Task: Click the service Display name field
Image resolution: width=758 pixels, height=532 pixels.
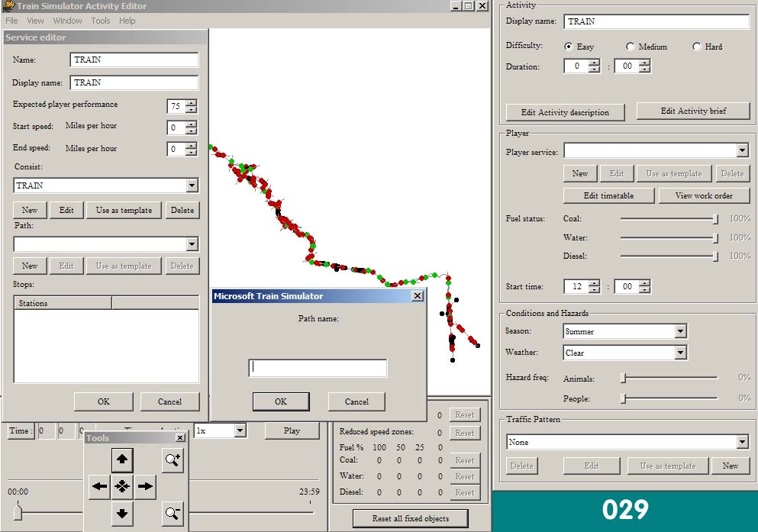Action: tap(134, 82)
